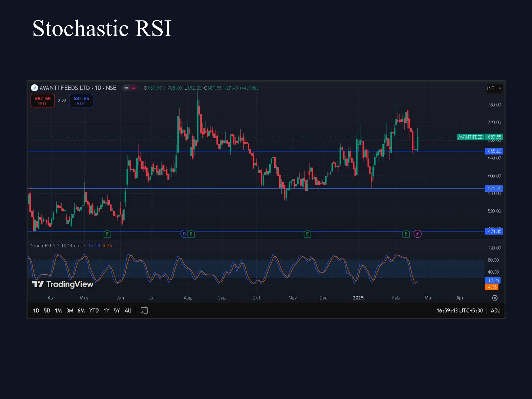Click the O660.90 open price value
Screen dimensions: 532x399
pos(153,88)
